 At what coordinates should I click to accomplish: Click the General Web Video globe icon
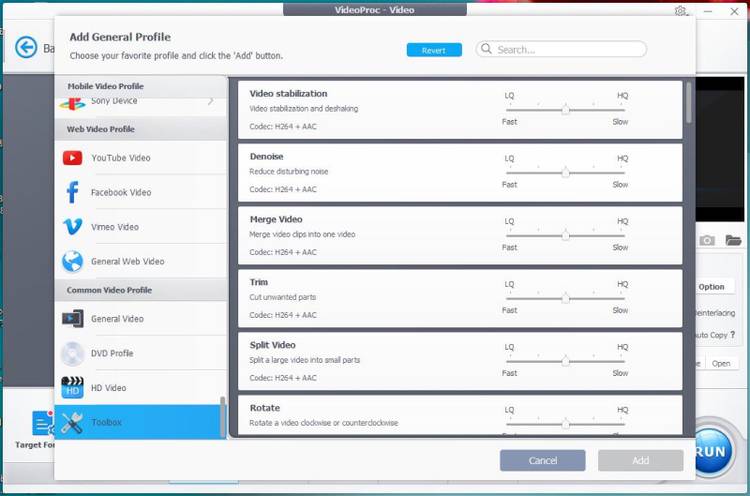click(x=72, y=261)
